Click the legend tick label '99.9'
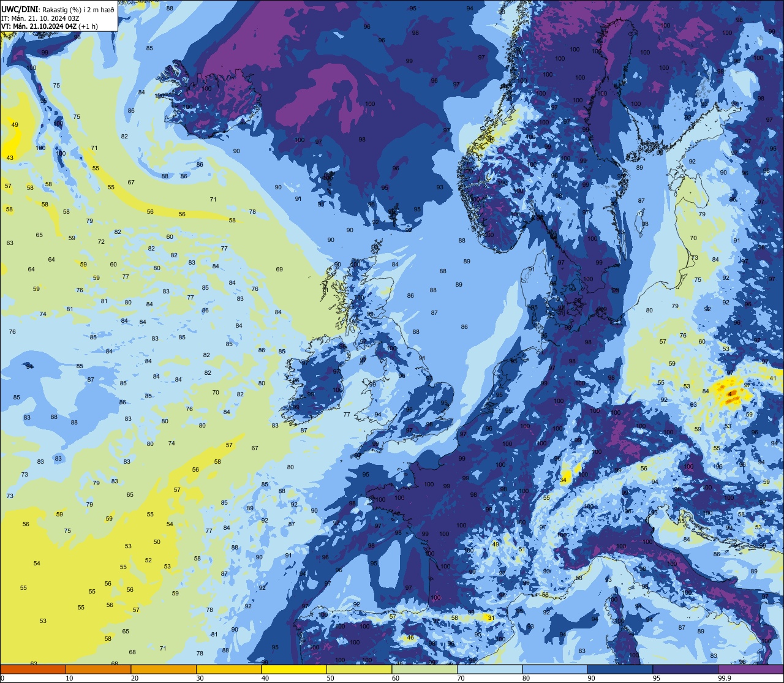Screen dimensions: 784x683 [x=725, y=678]
